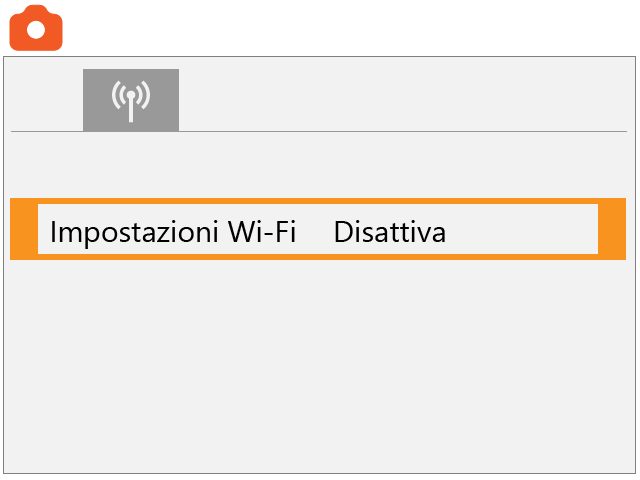
Task: Expand the Wi-Fi Disattiva option
Action: coord(390,232)
